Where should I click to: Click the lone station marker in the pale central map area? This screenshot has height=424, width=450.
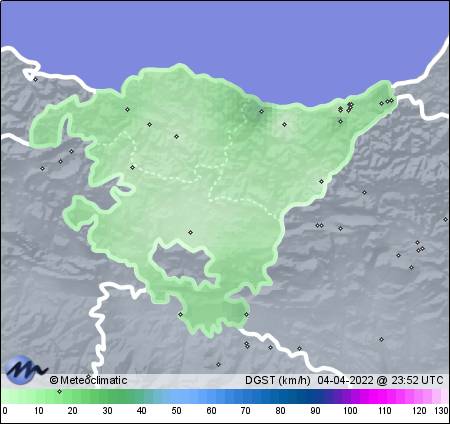click(190, 232)
